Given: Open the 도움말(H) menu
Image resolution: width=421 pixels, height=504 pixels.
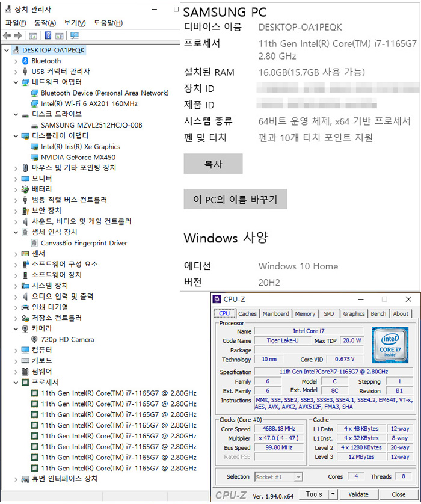Looking at the screenshot, I should pos(108,23).
